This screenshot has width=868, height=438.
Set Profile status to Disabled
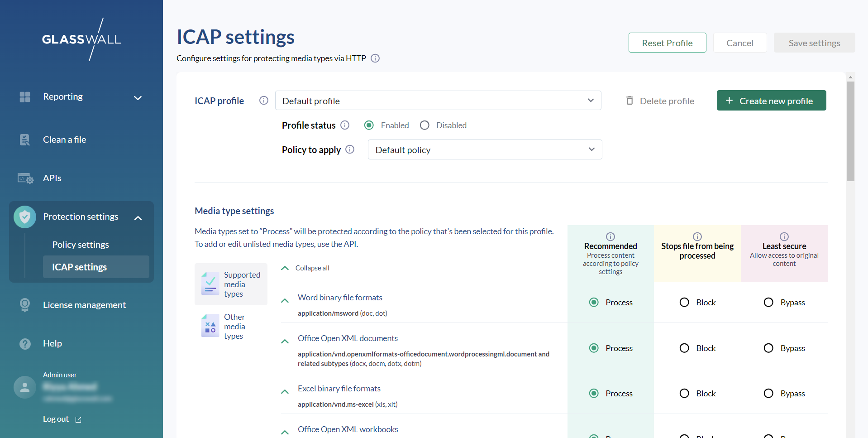pyautogui.click(x=424, y=125)
